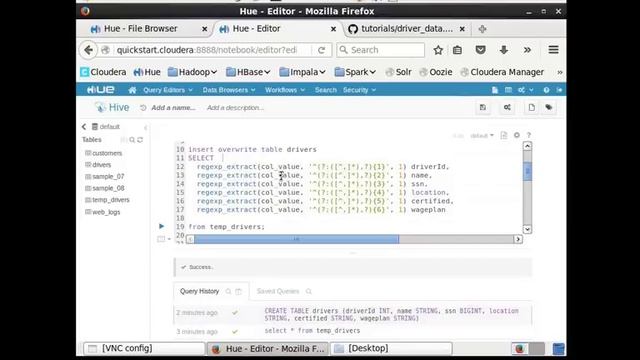Click the HUE logo
The width and height of the screenshot is (640, 360).
(x=100, y=89)
